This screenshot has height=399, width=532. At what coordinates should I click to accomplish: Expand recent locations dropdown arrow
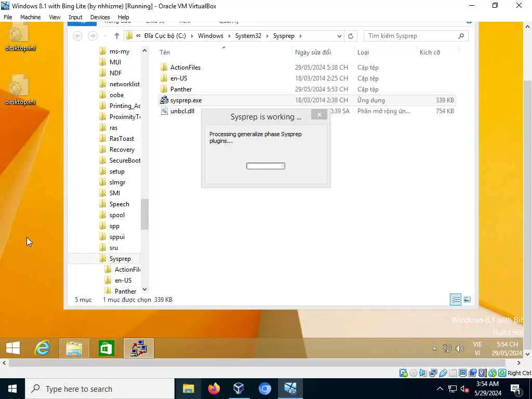[105, 36]
